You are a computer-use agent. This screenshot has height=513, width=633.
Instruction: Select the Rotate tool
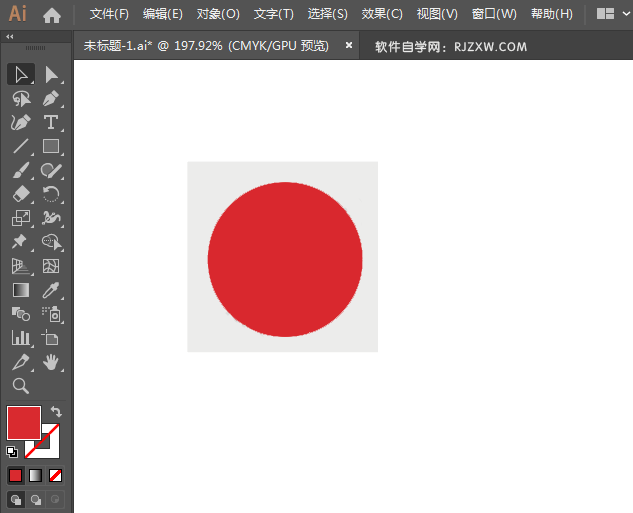(x=51, y=194)
